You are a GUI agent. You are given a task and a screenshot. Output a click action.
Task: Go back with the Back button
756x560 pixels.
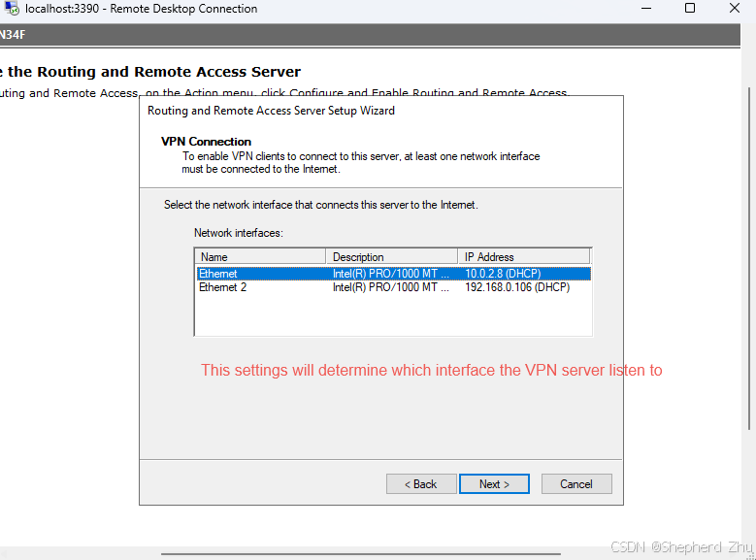[421, 483]
